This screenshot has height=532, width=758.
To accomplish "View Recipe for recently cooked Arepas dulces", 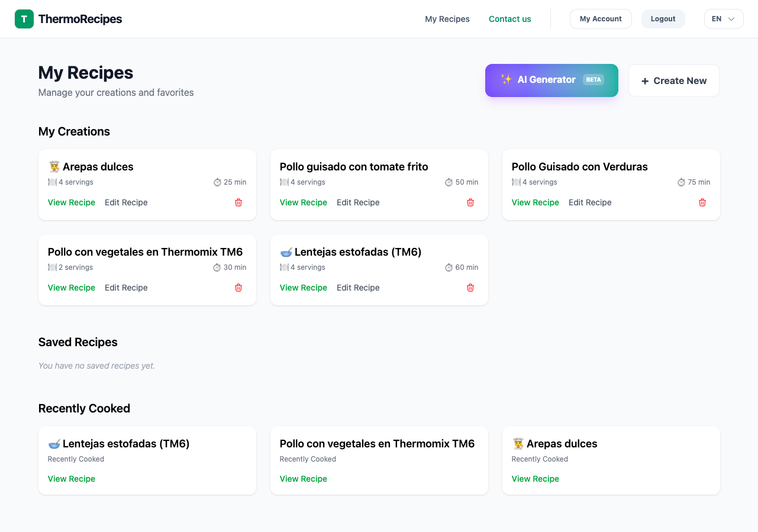I will click(535, 479).
